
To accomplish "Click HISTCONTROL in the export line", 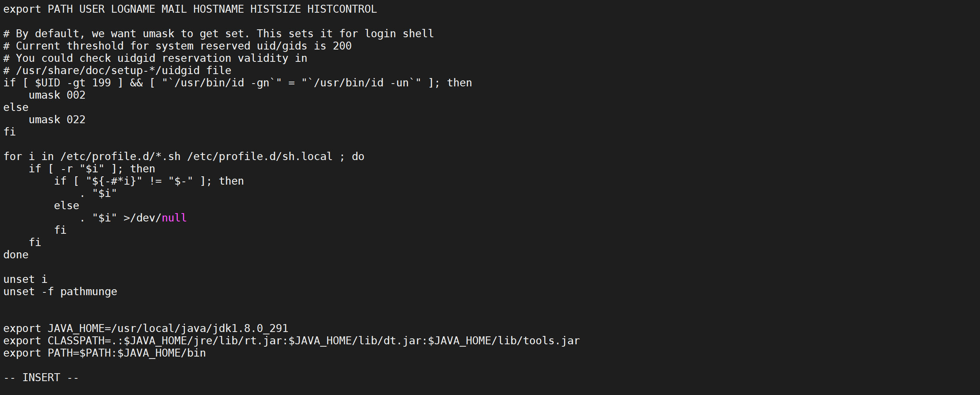I will [x=342, y=9].
